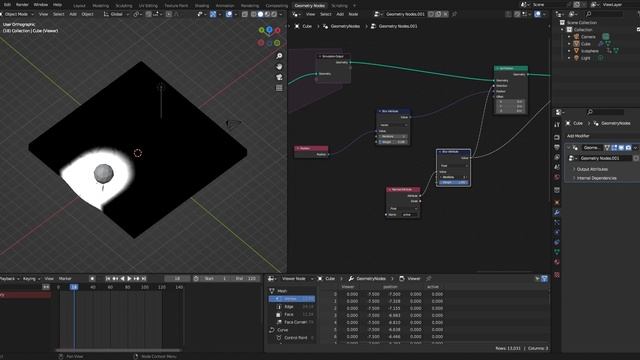Toggle viewport overlays button

(x=229, y=14)
